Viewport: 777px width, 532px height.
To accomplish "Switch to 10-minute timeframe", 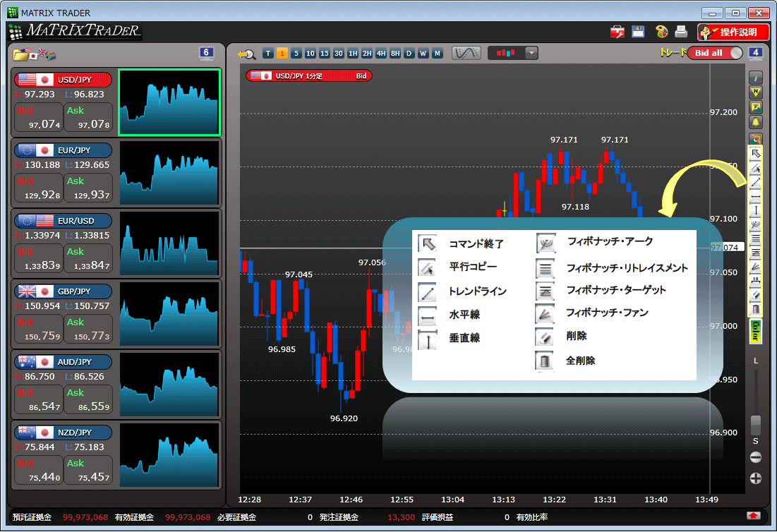I will click(311, 54).
